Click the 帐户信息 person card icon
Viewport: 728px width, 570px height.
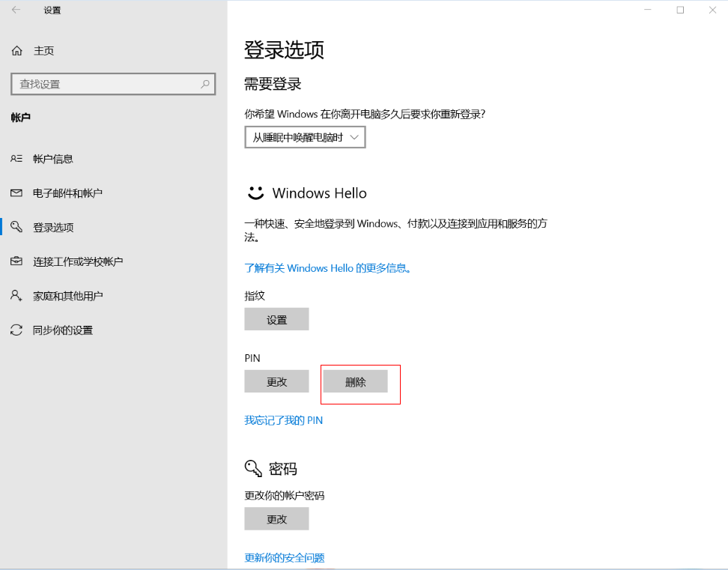click(x=16, y=159)
